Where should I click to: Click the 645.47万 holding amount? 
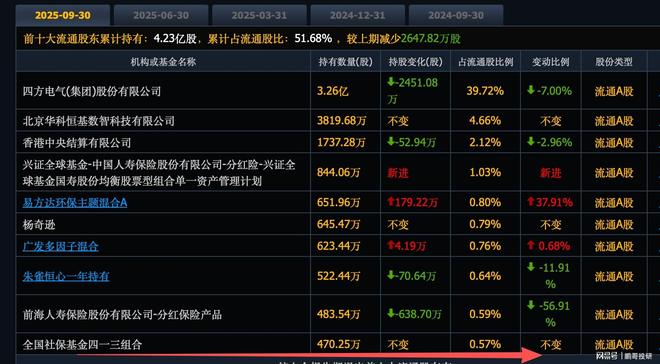[339, 224]
